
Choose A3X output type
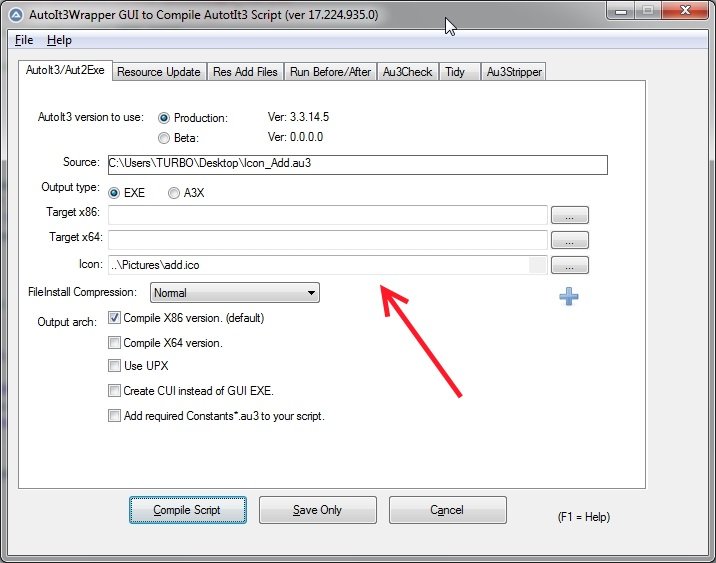tap(175, 192)
